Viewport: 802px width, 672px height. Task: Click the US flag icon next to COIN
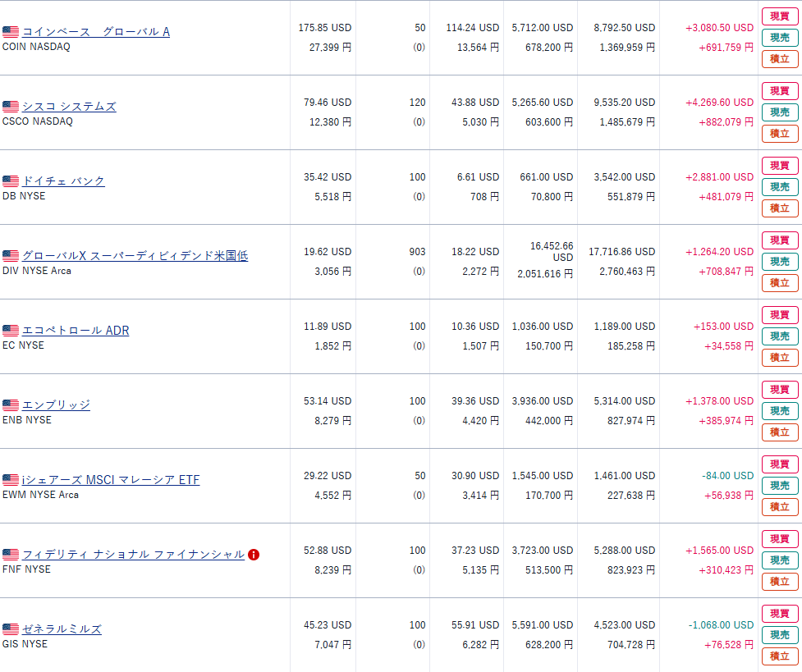[x=11, y=32]
